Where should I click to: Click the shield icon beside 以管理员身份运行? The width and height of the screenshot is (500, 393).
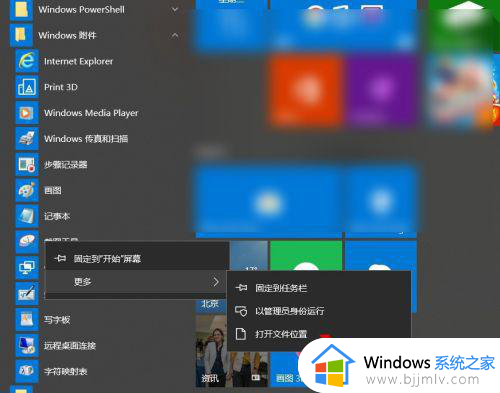click(x=241, y=311)
